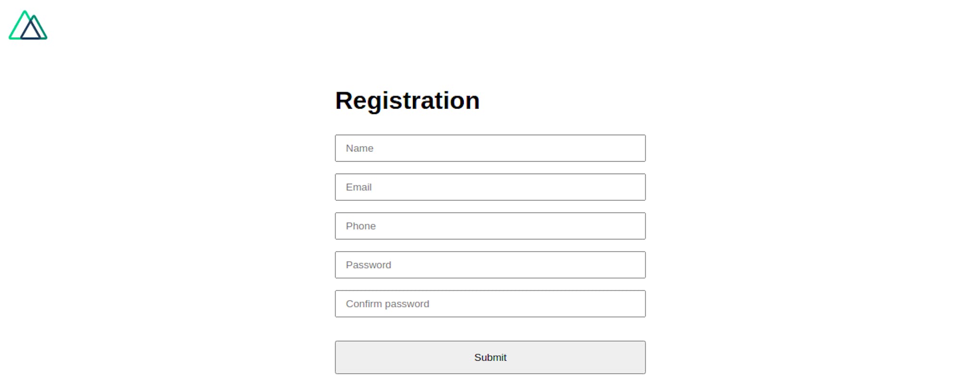
Task: Click directly on the word Registration
Action: pos(407,101)
